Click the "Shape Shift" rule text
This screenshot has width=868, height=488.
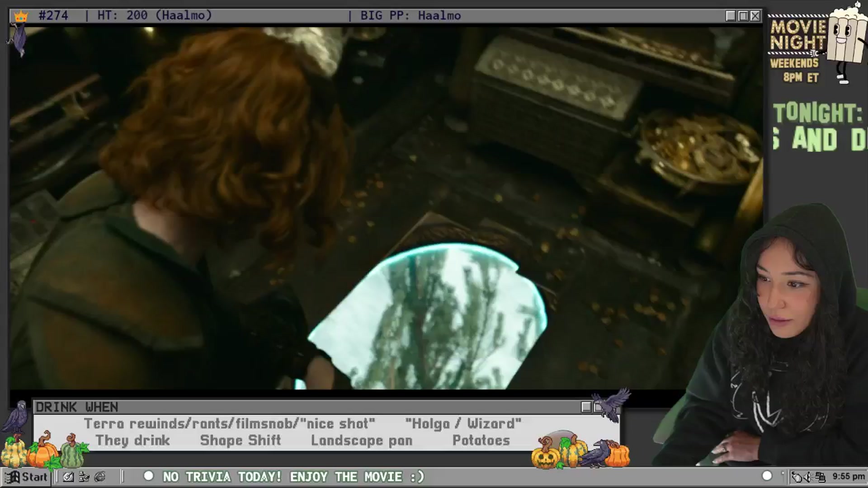pyautogui.click(x=241, y=440)
